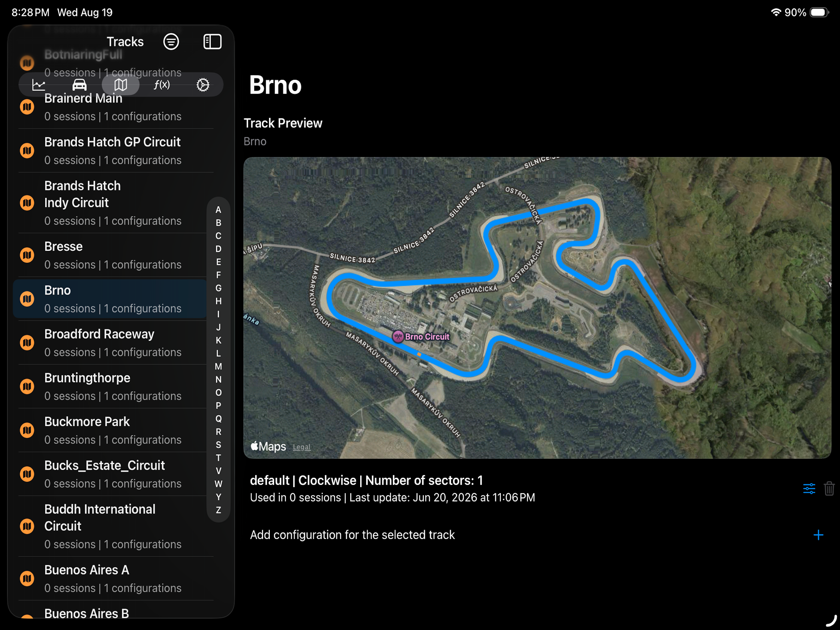Screen dimensions: 840x630
Task: Tap the Apple Maps logo
Action: coord(268,446)
